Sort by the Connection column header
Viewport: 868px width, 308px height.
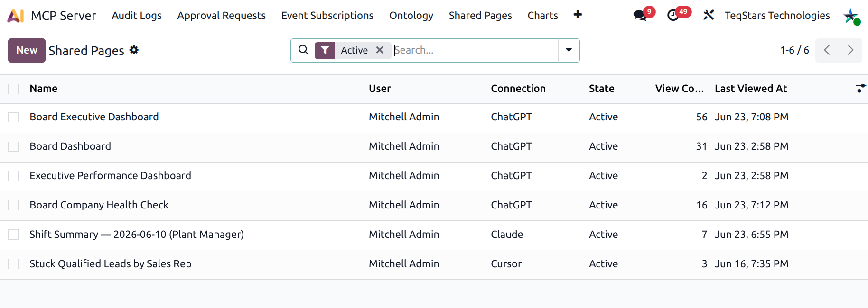click(x=518, y=89)
